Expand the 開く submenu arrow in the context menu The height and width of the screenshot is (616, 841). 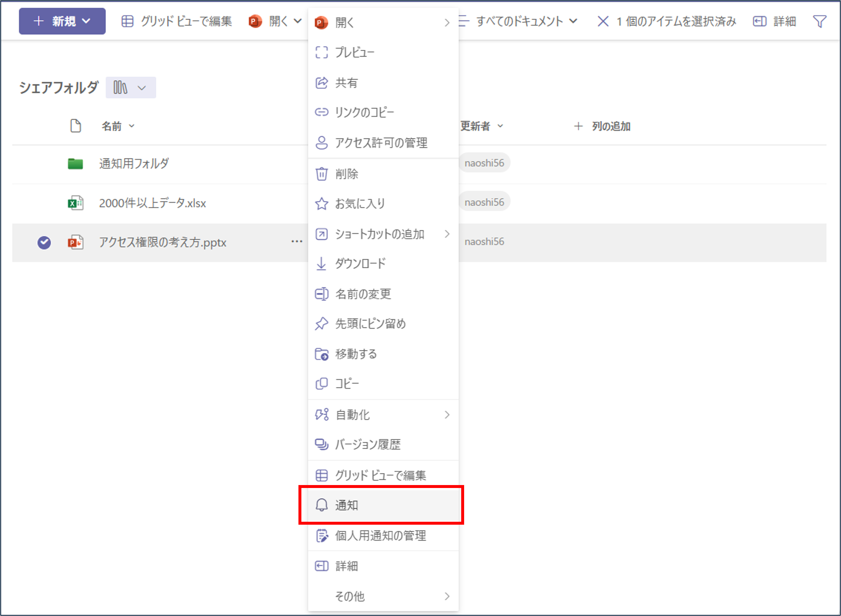click(447, 23)
